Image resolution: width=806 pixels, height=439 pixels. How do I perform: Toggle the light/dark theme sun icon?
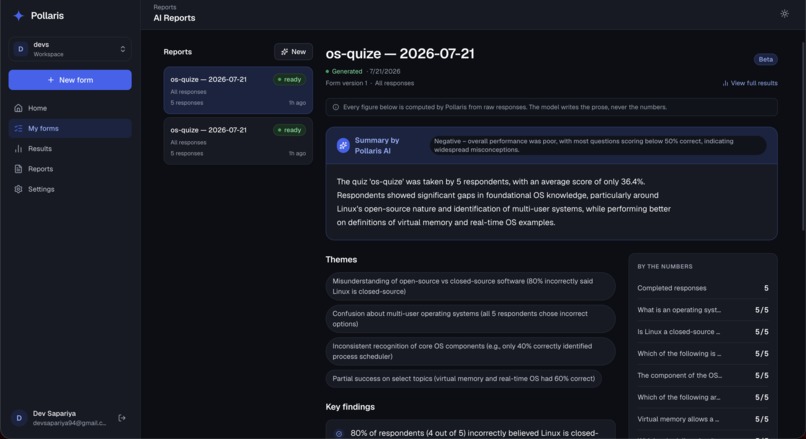tap(784, 14)
